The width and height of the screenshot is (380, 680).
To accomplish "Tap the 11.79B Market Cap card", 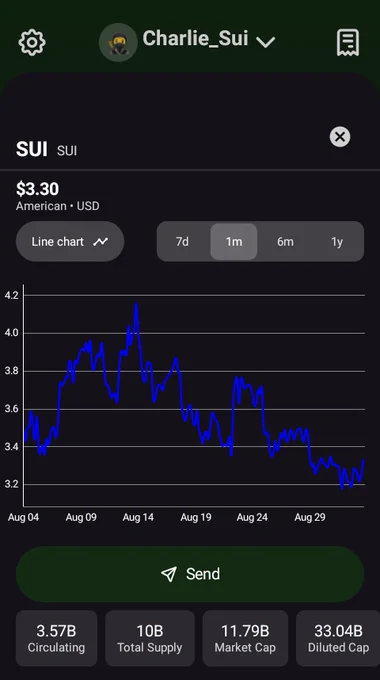I will tap(245, 638).
